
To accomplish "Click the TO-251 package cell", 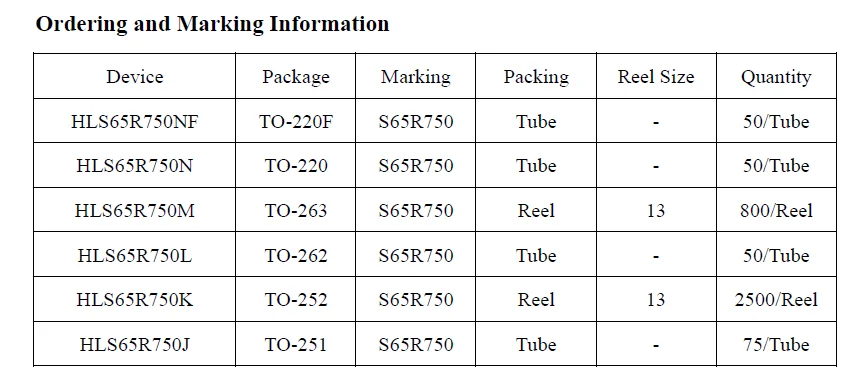I will click(296, 345).
